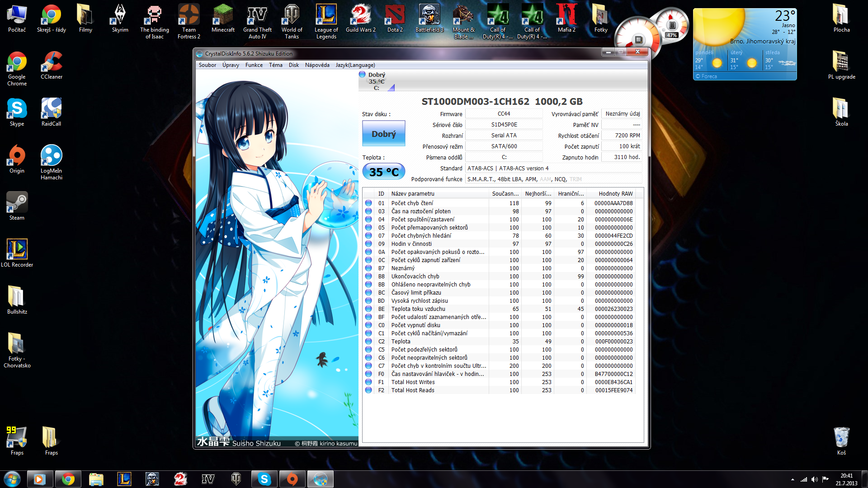868x488 pixels.
Task: Open the Úpravy menu
Action: (x=231, y=65)
